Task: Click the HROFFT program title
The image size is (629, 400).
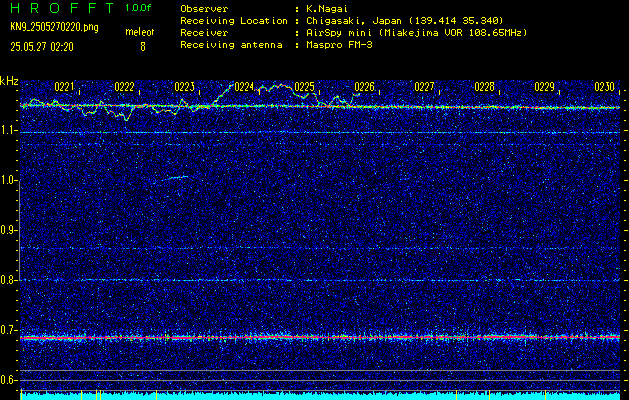Action: point(62,8)
